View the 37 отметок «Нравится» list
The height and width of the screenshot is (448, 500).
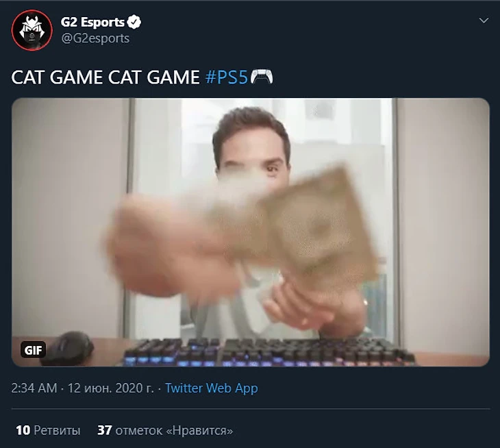coord(165,430)
